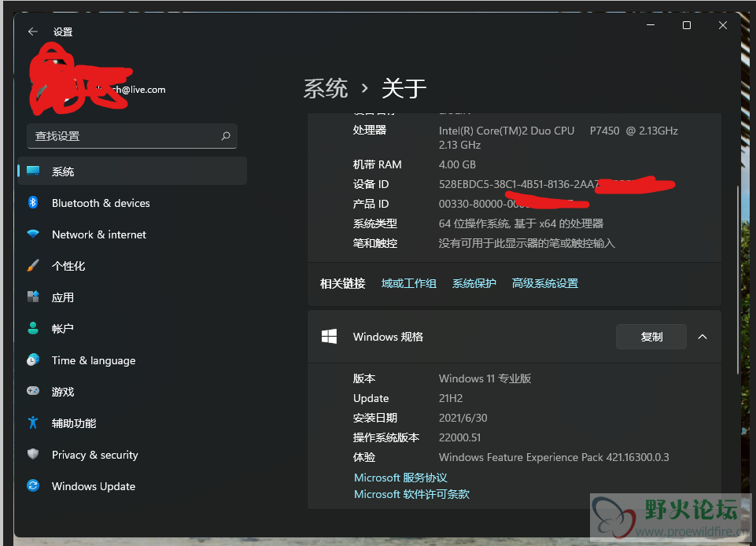Click the search magnifier icon
The width and height of the screenshot is (756, 546).
coord(225,136)
